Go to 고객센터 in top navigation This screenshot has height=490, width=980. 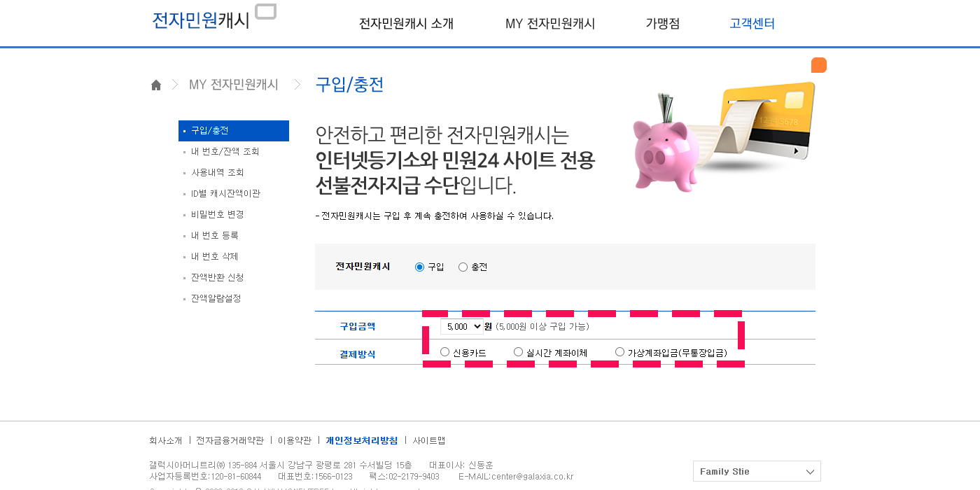[752, 24]
